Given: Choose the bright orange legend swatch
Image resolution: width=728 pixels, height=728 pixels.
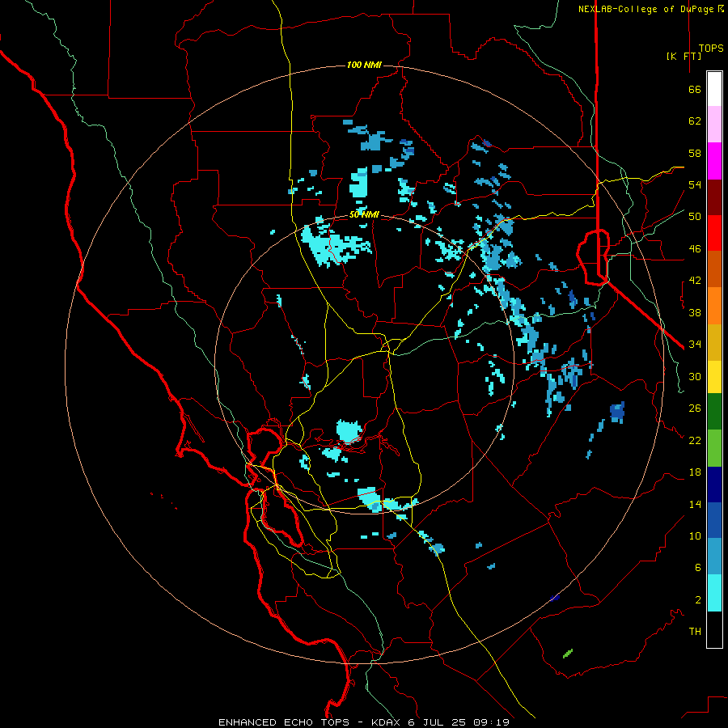Looking at the screenshot, I should point(714,306).
